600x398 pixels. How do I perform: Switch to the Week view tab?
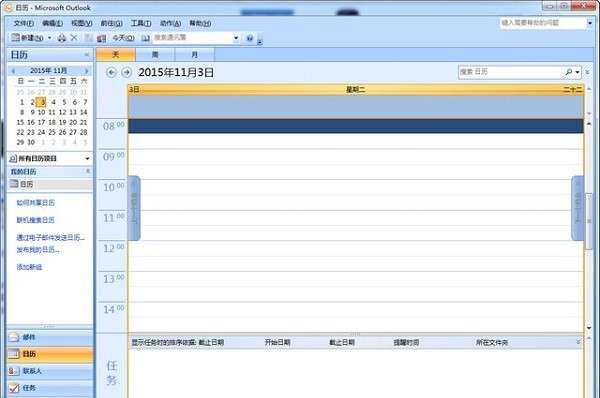(155, 54)
